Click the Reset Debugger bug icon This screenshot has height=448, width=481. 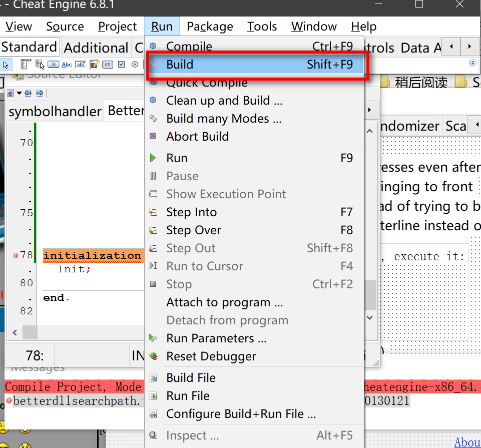[153, 356]
